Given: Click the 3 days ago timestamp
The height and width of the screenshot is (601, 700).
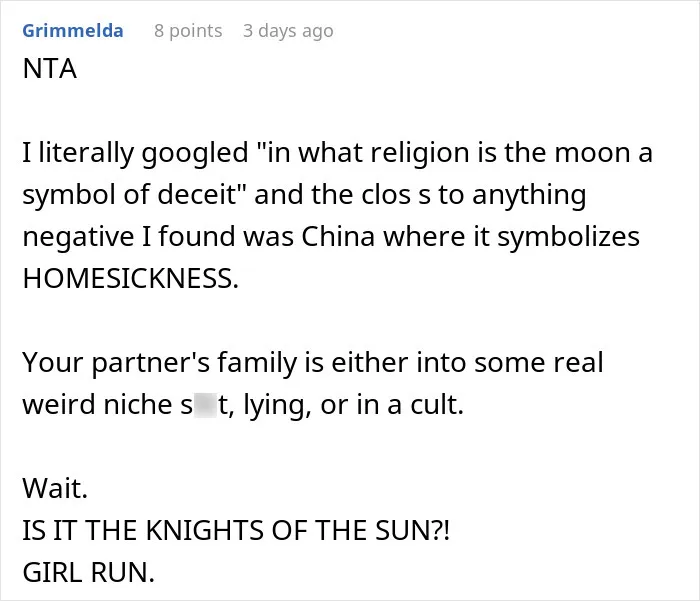Looking at the screenshot, I should click(288, 31).
